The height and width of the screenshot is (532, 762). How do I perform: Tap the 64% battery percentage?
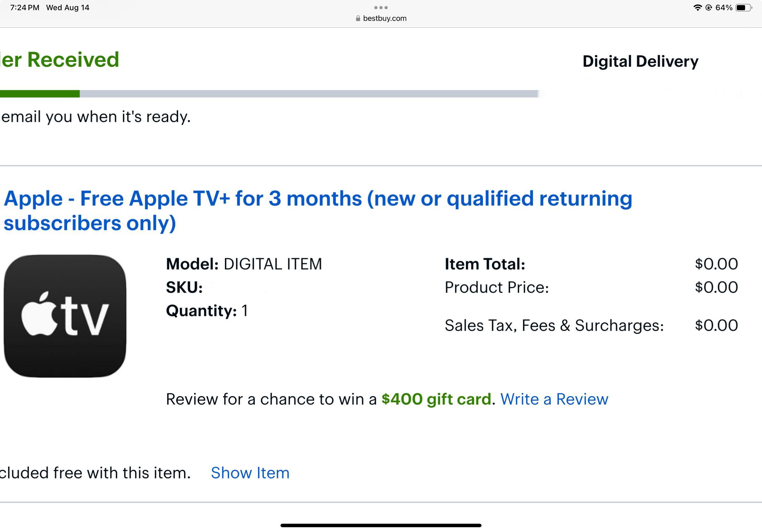point(724,8)
